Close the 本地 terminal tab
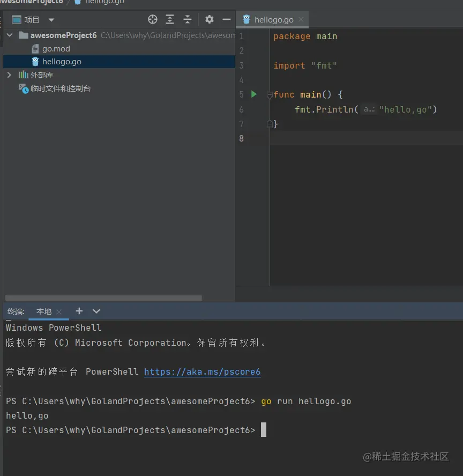The width and height of the screenshot is (463, 476). tap(59, 312)
